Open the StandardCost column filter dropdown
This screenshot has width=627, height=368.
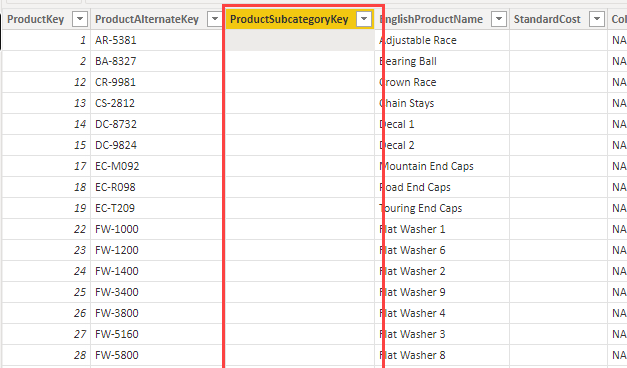pos(597,19)
